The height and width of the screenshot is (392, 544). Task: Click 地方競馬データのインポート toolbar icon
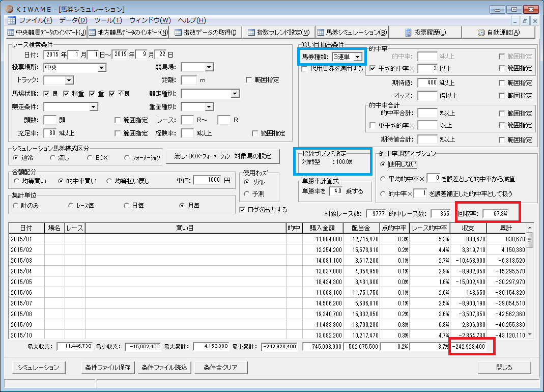click(92, 32)
